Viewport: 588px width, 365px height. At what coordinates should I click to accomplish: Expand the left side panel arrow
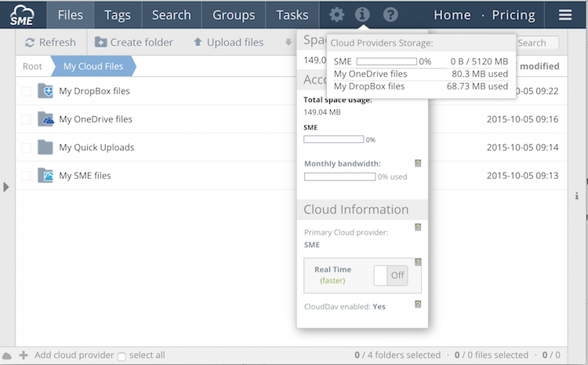tap(6, 187)
